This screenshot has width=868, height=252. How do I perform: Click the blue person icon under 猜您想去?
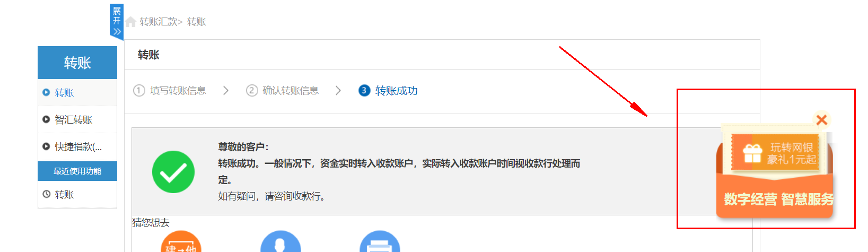(280, 242)
